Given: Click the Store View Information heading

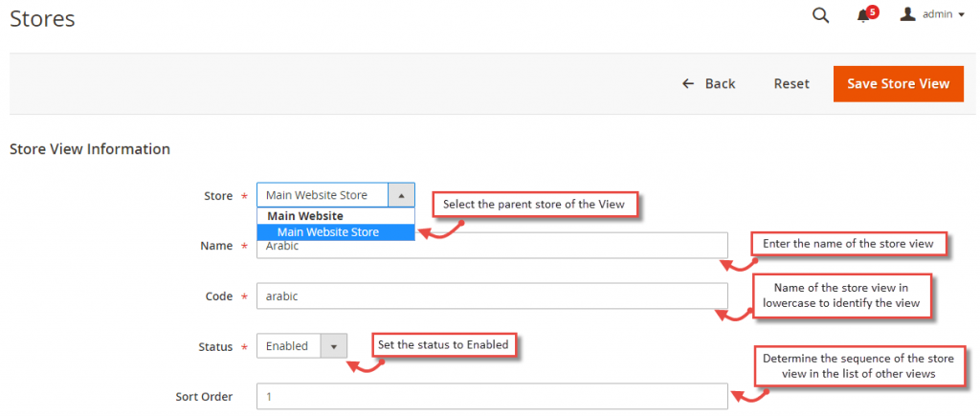Looking at the screenshot, I should [x=90, y=149].
